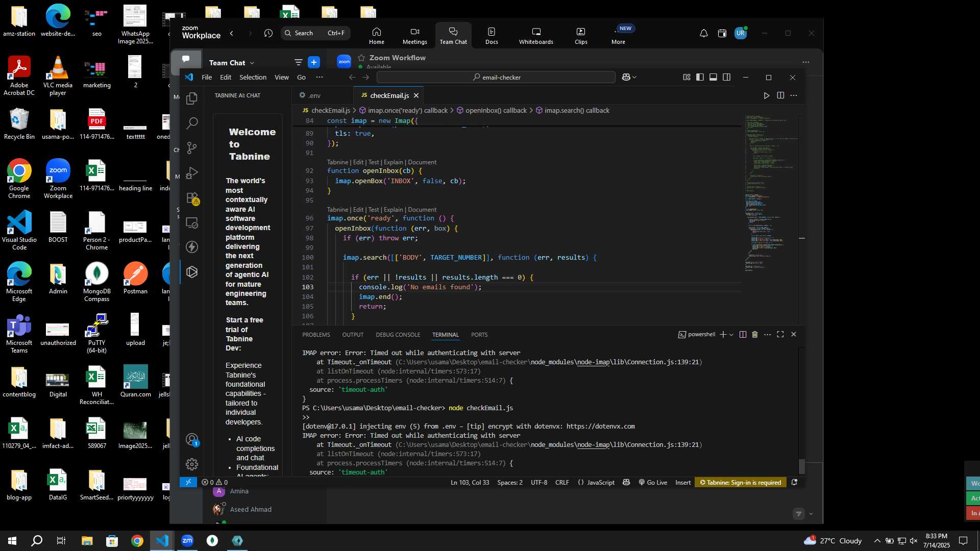Click Tabnine: Sign-in is required notice
Image resolution: width=980 pixels, height=551 pixels.
pyautogui.click(x=740, y=482)
